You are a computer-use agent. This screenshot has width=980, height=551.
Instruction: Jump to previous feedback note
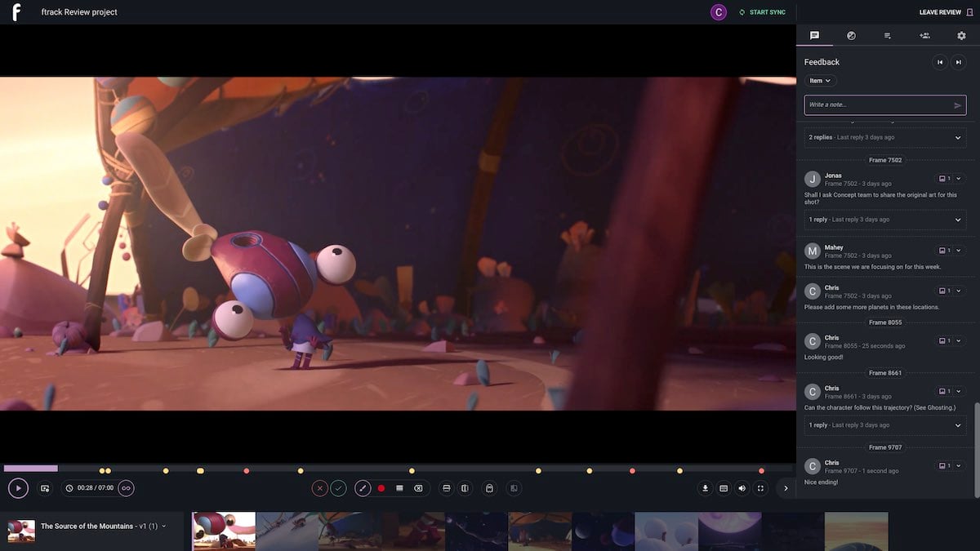point(940,62)
